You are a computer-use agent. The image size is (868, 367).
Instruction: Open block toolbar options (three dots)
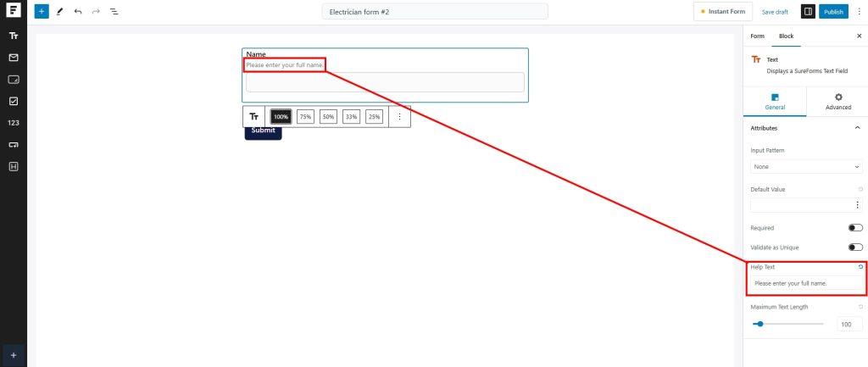[x=400, y=117]
